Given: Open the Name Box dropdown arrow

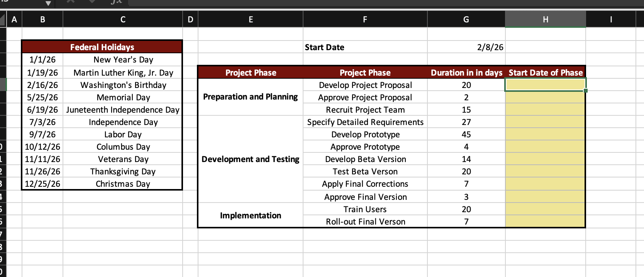Looking at the screenshot, I should (x=48, y=3).
